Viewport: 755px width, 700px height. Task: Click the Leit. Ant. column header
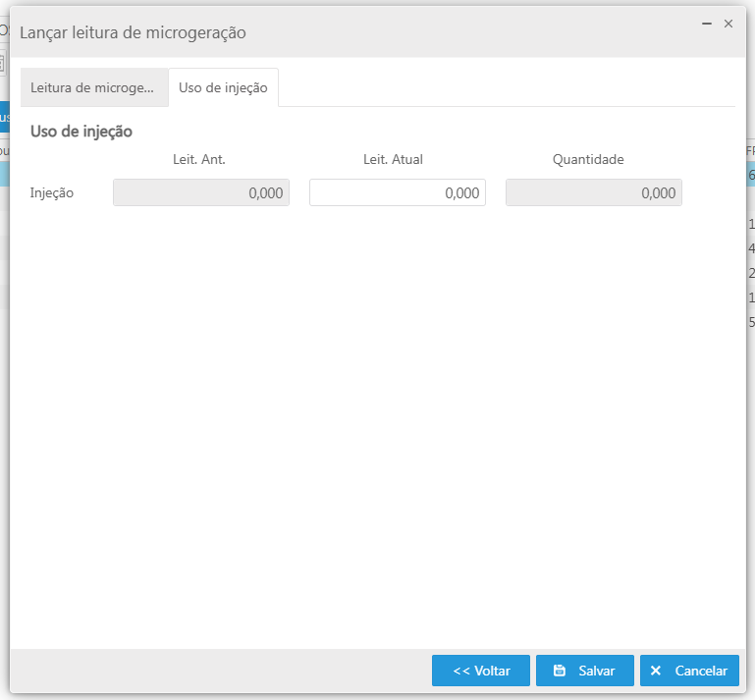point(199,159)
